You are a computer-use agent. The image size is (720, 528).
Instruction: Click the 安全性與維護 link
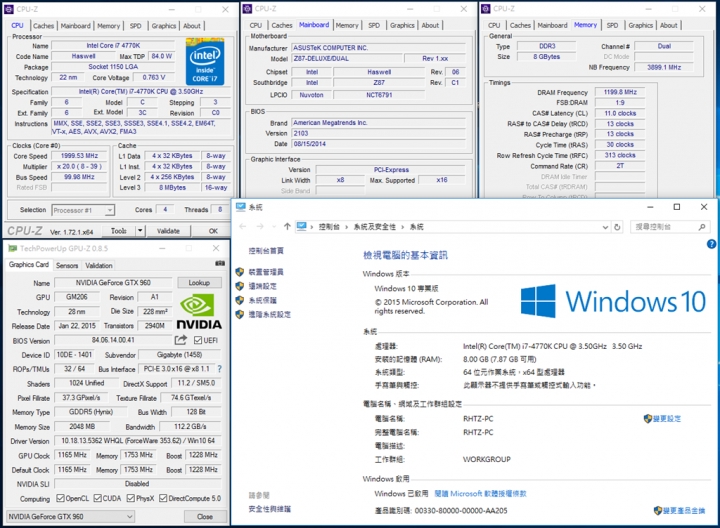(270, 509)
